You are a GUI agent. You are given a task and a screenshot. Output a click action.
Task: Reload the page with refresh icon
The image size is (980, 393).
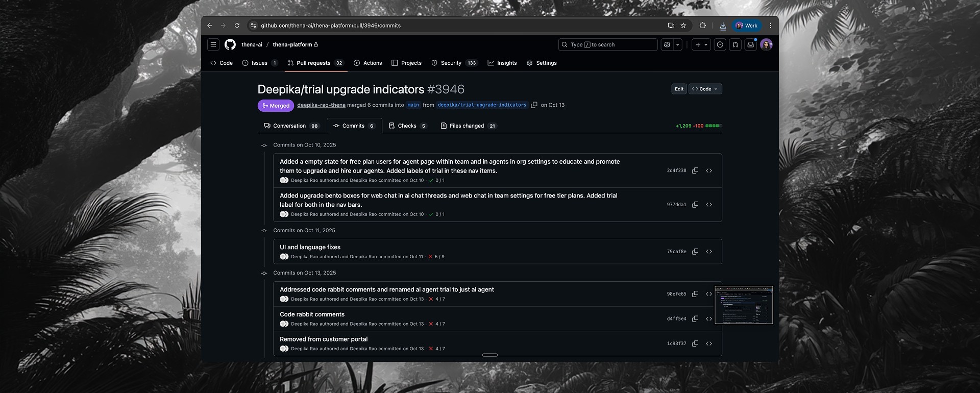tap(237, 26)
